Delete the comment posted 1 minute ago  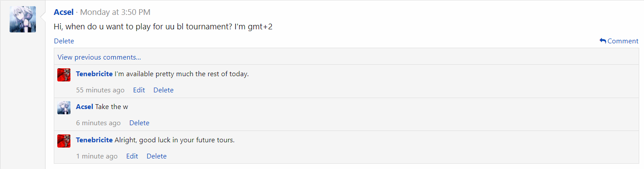click(x=157, y=156)
